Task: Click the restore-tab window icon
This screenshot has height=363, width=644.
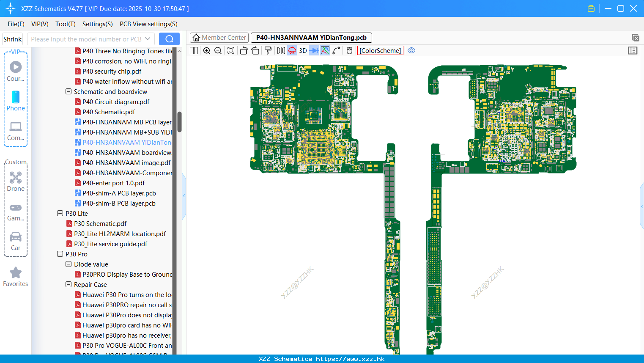Action: pos(635,38)
